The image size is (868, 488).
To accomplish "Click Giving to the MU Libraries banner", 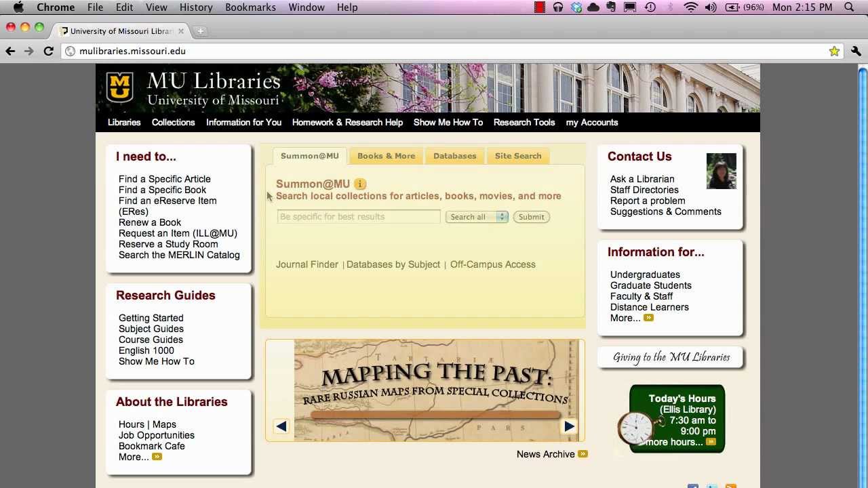I will coord(671,357).
